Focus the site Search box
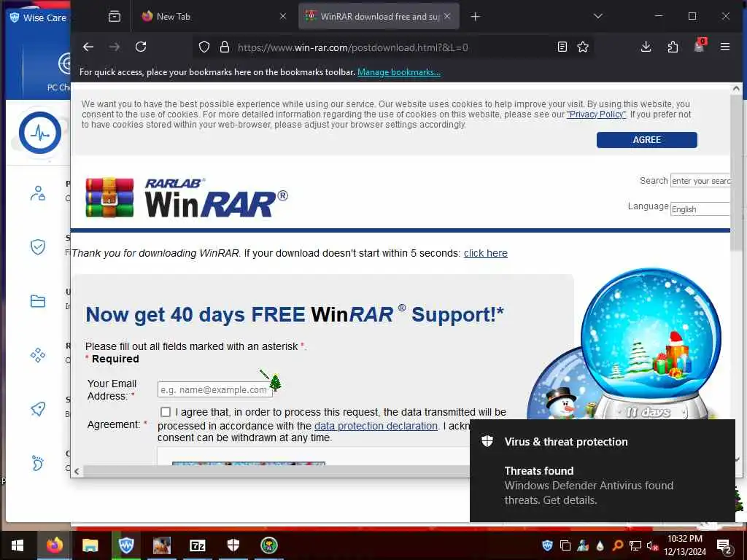The width and height of the screenshot is (747, 560). click(700, 181)
